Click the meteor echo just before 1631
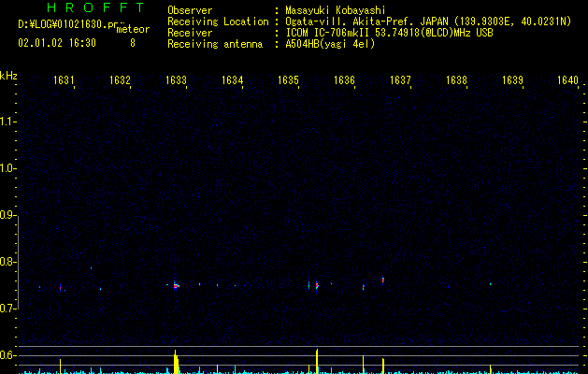The image size is (588, 374). tap(60, 287)
